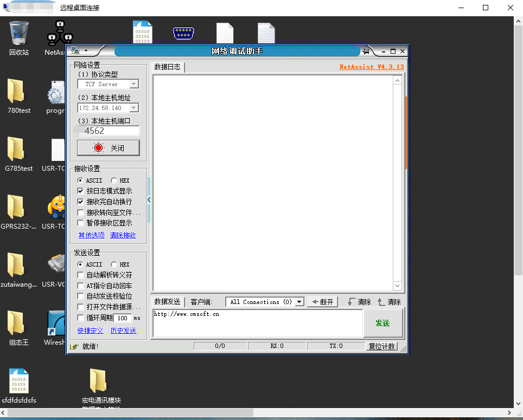Open the All Connections client dropdown
The image size is (523, 420).
tap(299, 302)
